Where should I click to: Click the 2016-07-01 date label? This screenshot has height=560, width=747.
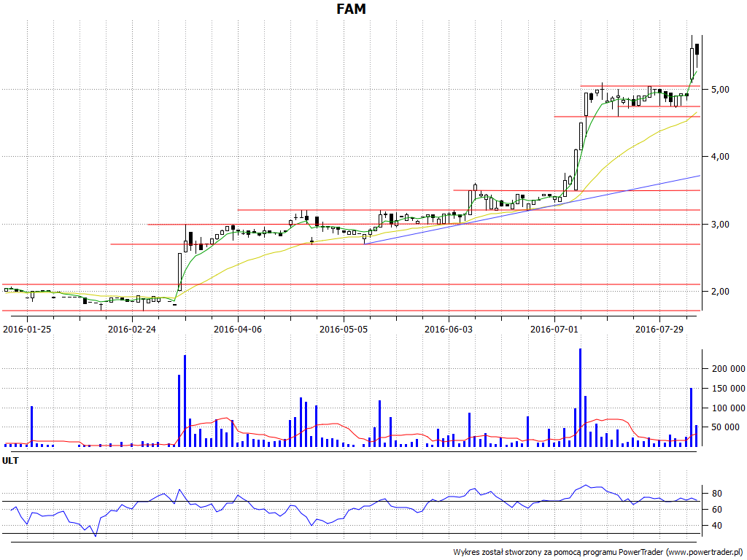(x=554, y=329)
